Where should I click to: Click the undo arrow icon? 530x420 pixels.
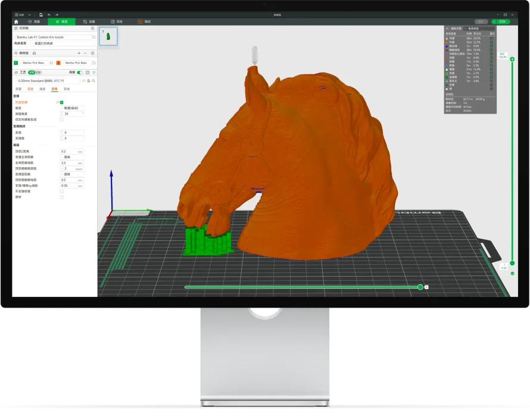[x=49, y=15]
